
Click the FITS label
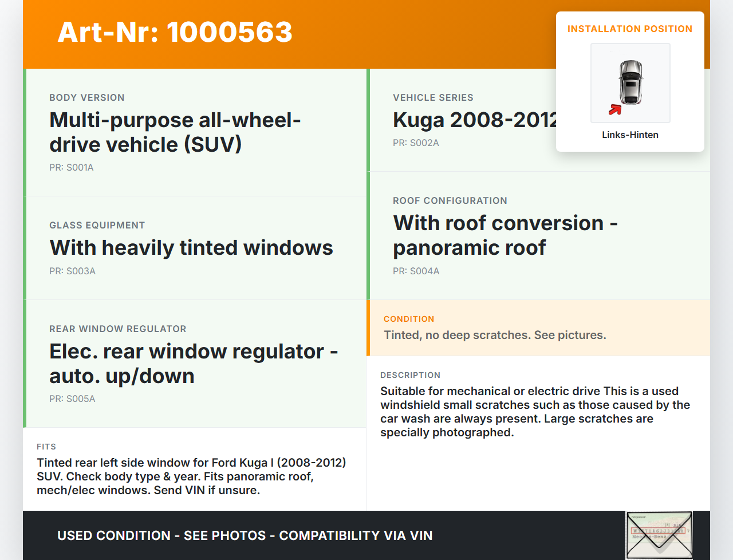click(x=46, y=447)
